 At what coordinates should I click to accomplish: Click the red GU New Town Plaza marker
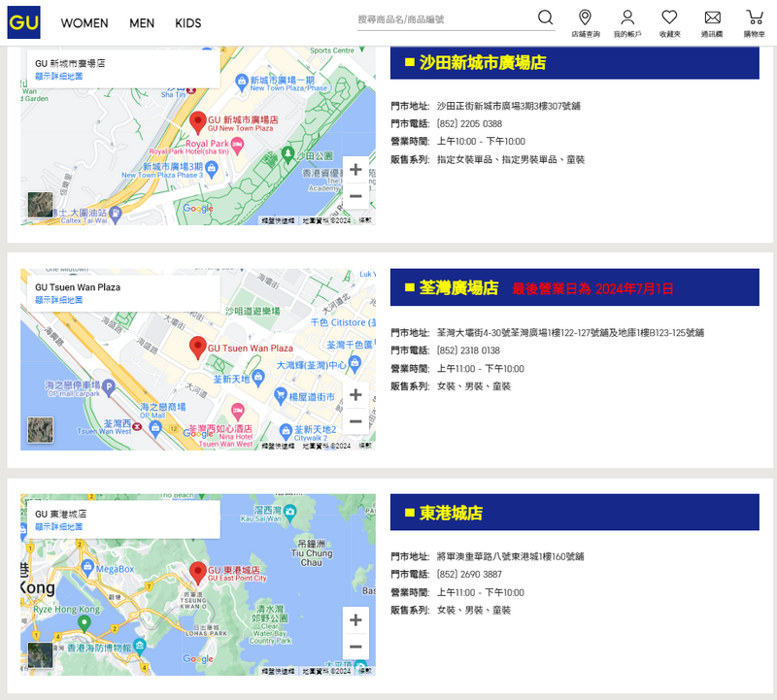(198, 122)
